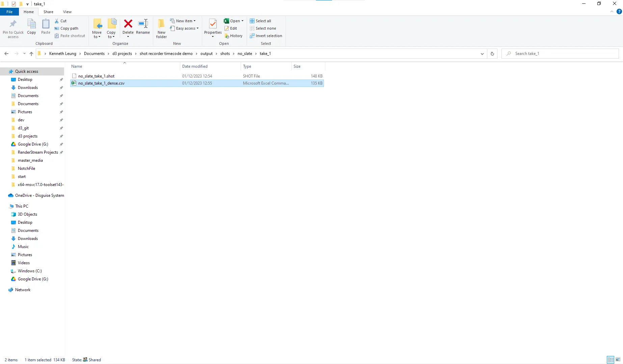Open the New item dropdown
This screenshot has width=623, height=364.
click(x=184, y=21)
